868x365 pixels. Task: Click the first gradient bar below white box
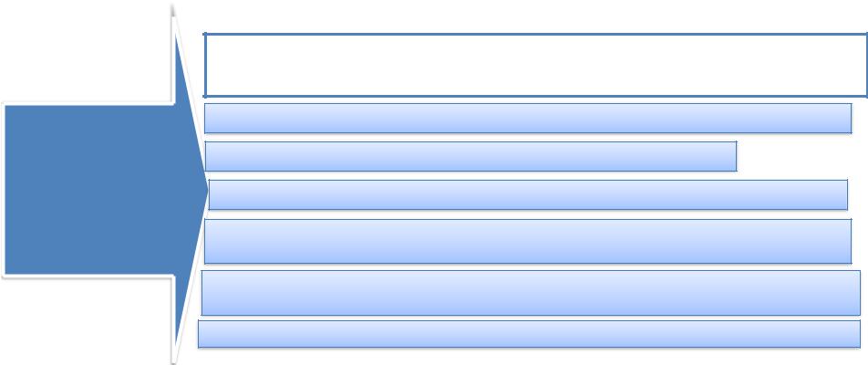[528, 118]
